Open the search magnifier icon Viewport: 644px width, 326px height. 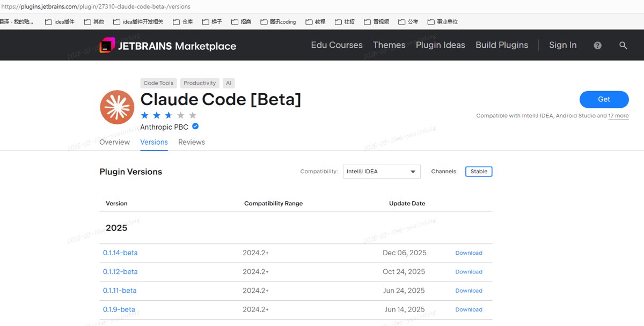point(623,46)
